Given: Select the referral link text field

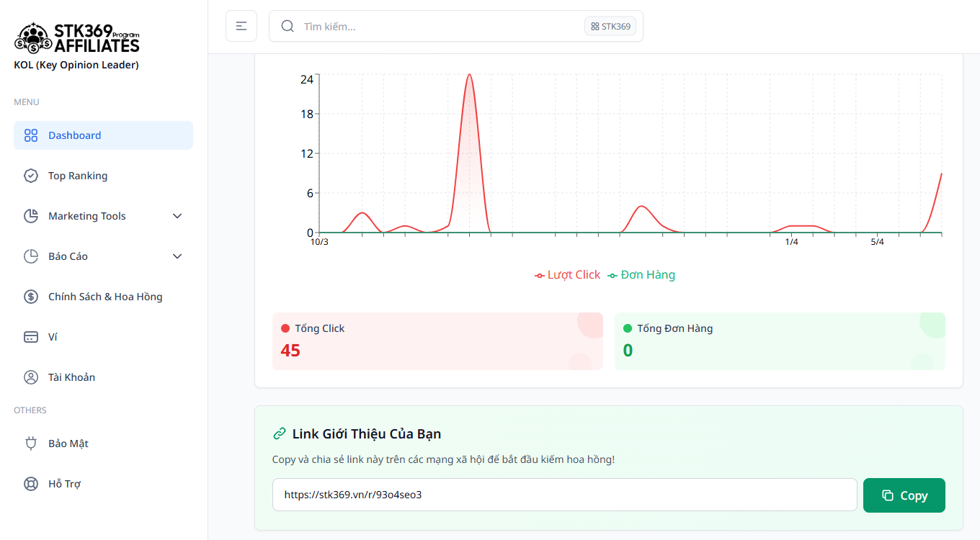Looking at the screenshot, I should (x=564, y=495).
